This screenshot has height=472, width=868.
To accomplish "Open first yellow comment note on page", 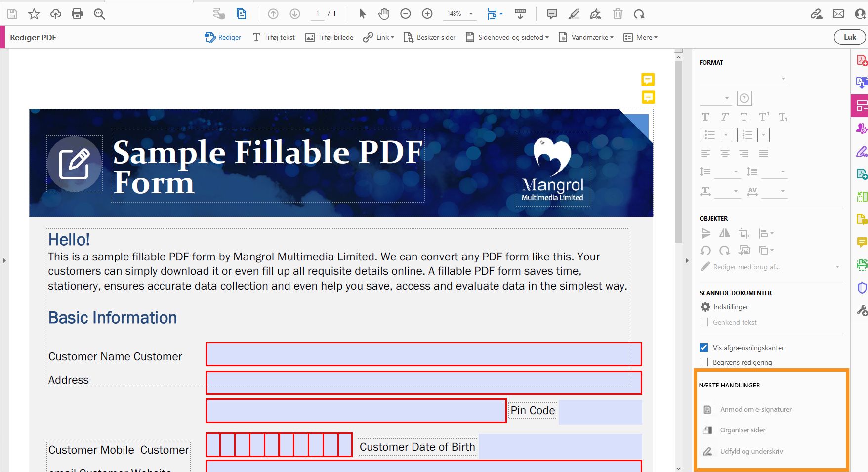I will pos(648,80).
